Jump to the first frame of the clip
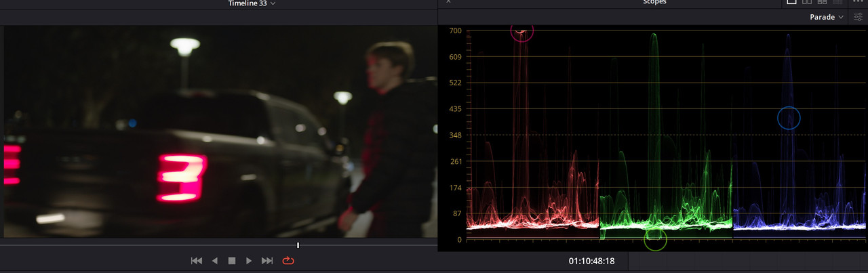Image resolution: width=868 pixels, height=273 pixels. [197, 261]
